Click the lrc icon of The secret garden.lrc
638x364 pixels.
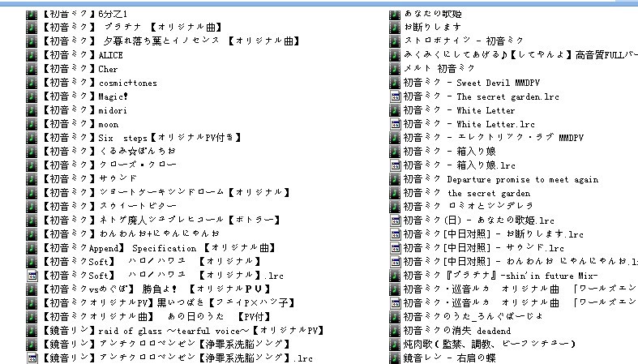[x=395, y=96]
